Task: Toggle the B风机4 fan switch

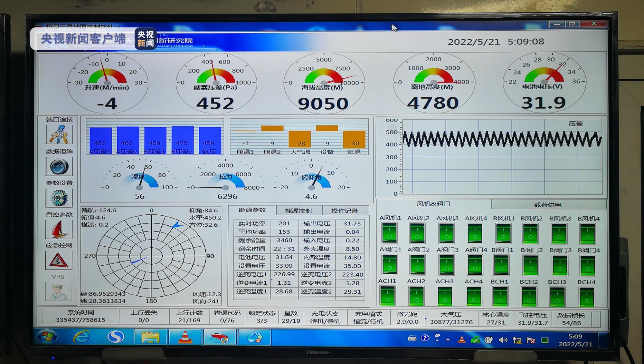Action: pos(587,234)
